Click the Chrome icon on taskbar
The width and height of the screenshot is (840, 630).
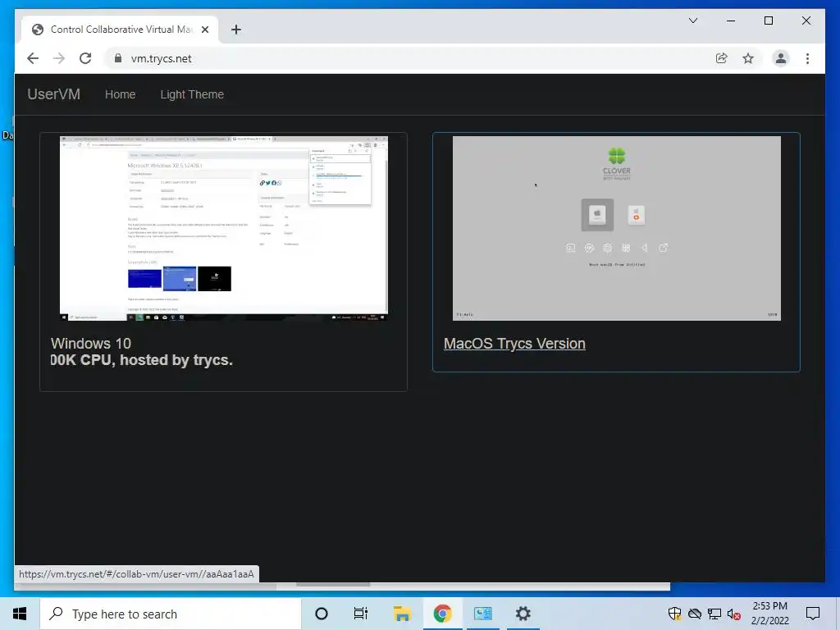click(442, 614)
